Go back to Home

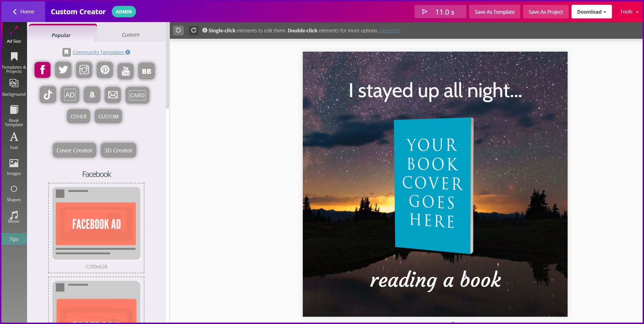pos(23,12)
